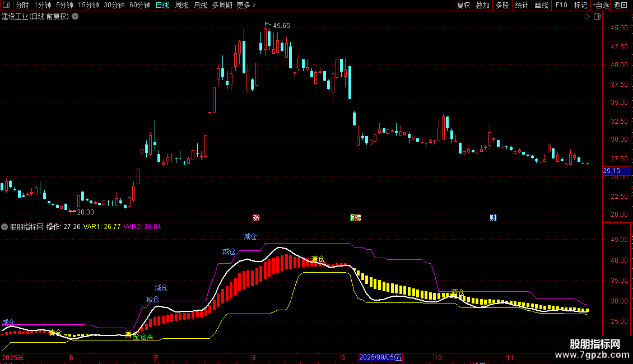Click the blue 25.15 current price tag
This screenshot has width=633, height=364.
616,171
